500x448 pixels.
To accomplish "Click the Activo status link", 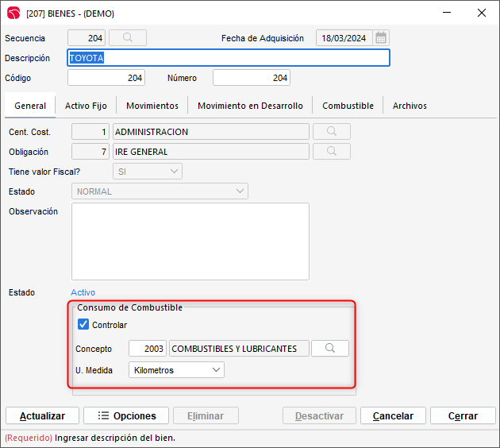I will pyautogui.click(x=83, y=292).
